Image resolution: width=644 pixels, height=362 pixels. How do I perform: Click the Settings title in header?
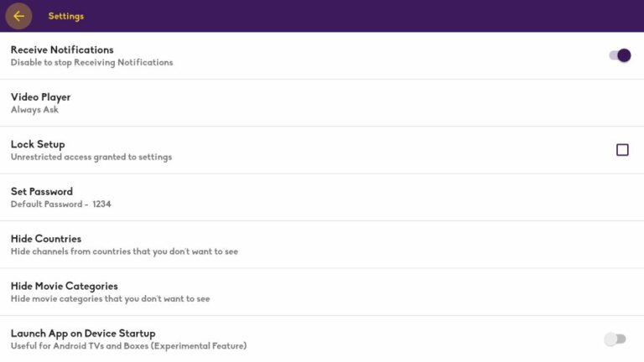[65, 16]
